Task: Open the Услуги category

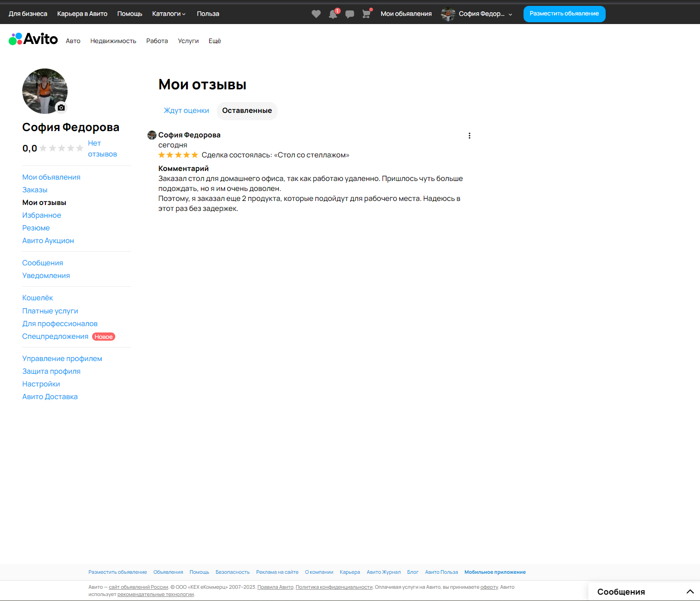Action: pyautogui.click(x=188, y=41)
